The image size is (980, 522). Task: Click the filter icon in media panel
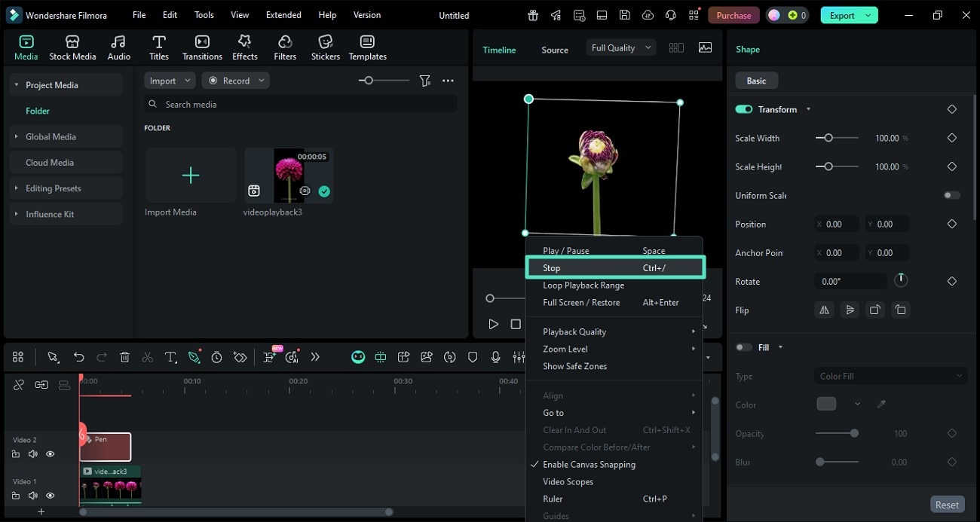tap(425, 81)
